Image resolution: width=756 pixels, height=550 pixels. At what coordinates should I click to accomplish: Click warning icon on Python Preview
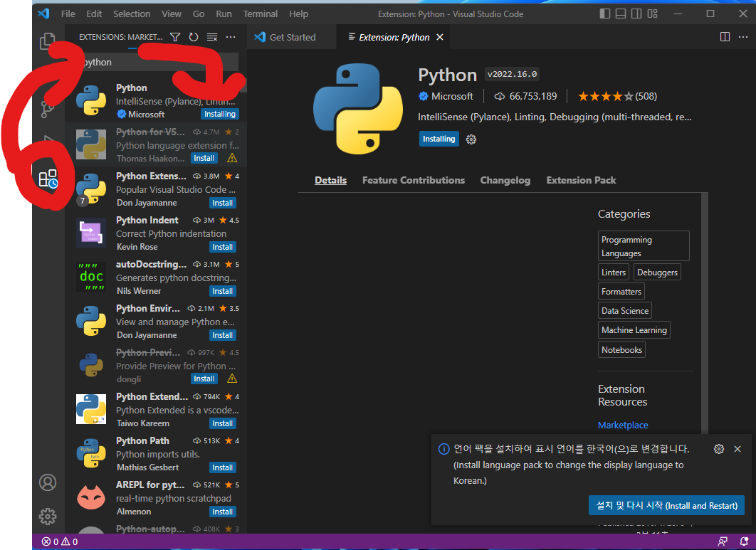tap(232, 379)
